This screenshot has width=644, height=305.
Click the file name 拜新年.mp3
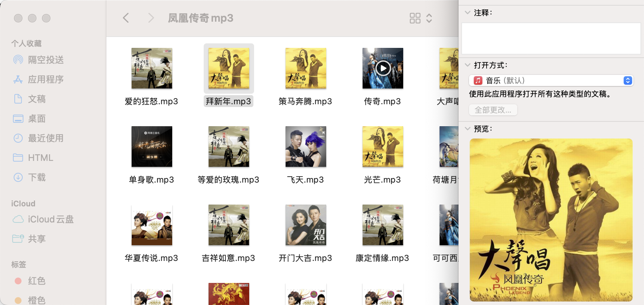pos(229,101)
